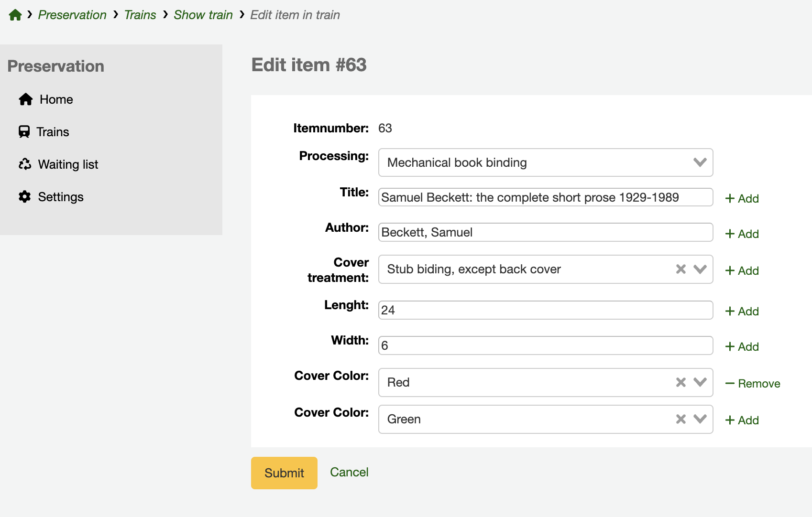Click the Author field containing Beckett, Samuel

545,232
